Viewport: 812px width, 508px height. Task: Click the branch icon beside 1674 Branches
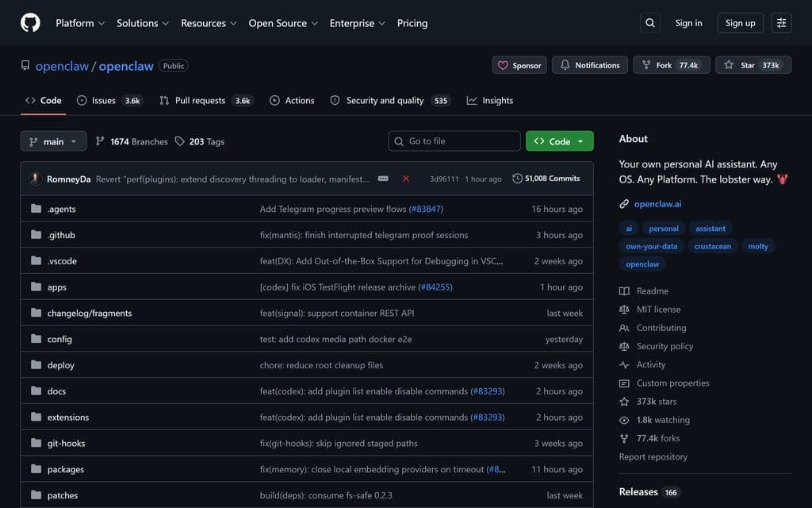pos(100,141)
